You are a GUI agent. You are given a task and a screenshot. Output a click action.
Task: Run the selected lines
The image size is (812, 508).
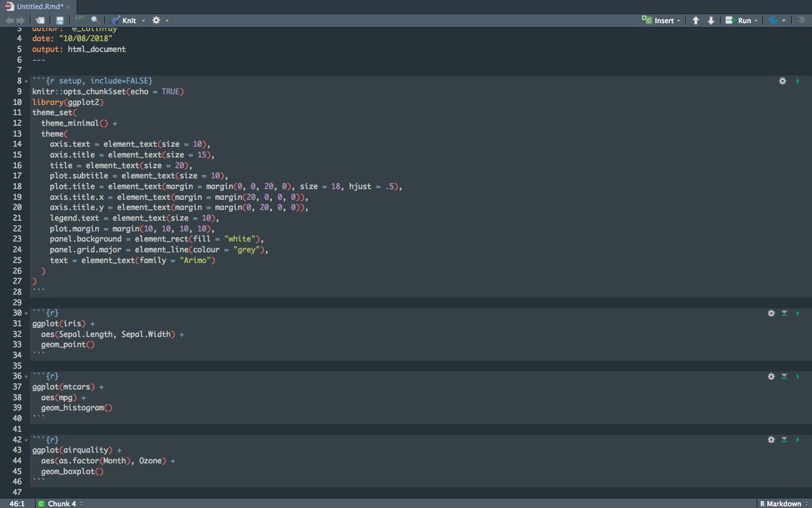click(x=738, y=20)
